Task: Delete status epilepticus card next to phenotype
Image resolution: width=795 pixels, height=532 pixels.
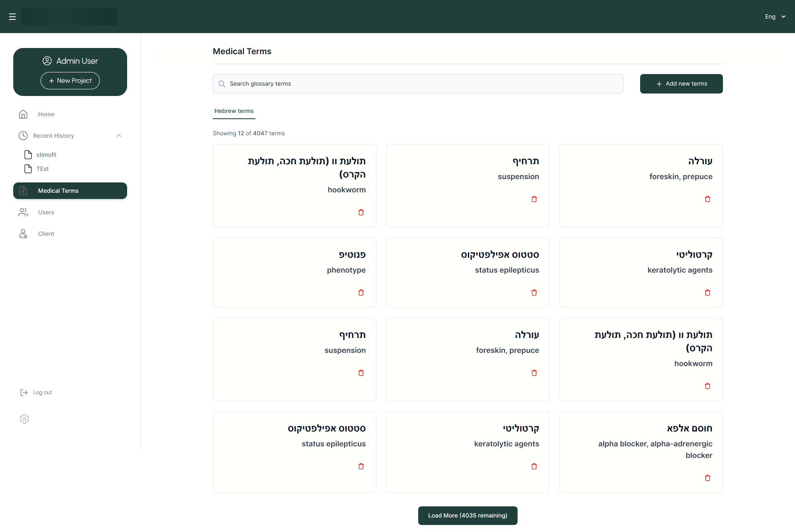Action: point(534,292)
